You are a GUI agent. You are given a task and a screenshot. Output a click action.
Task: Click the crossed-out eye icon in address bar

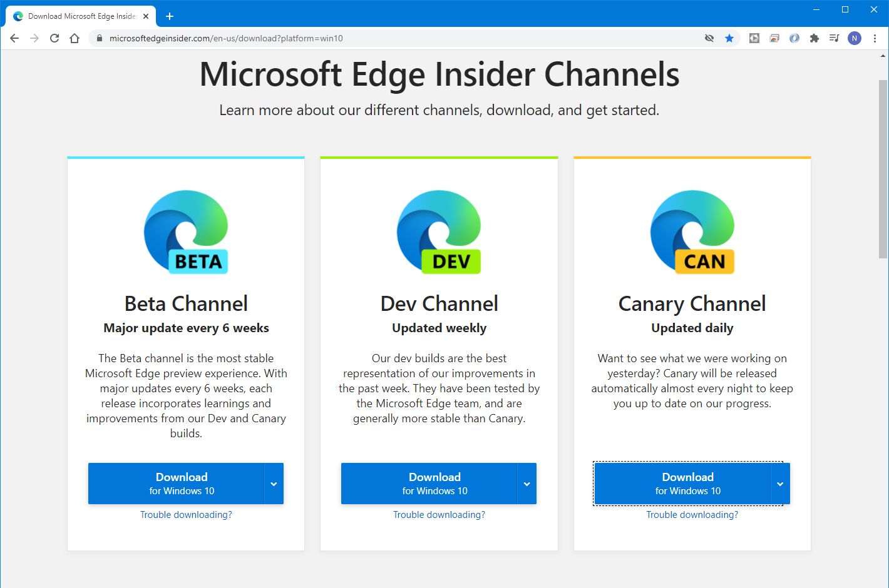click(x=709, y=38)
